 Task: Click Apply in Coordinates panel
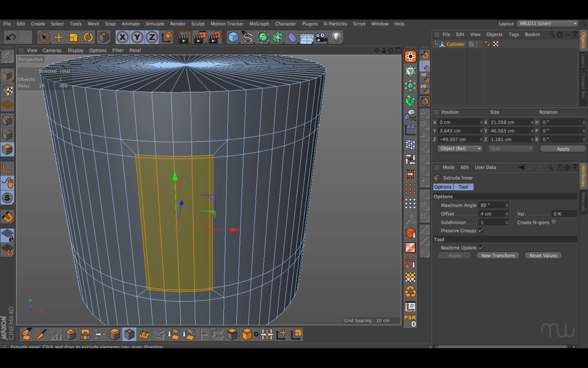(563, 149)
